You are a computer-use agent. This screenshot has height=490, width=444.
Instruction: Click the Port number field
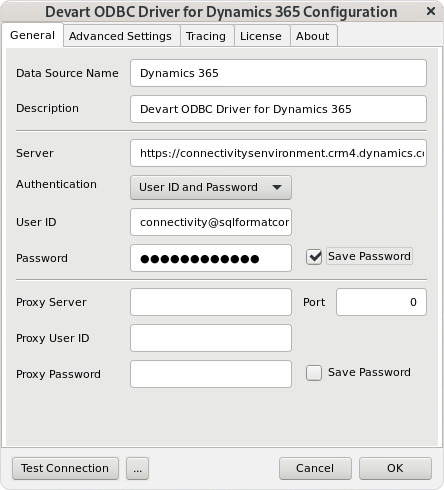[381, 302]
